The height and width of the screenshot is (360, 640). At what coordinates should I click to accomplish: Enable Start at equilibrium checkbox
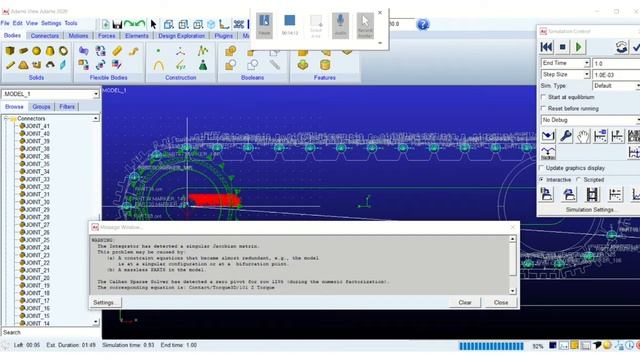click(543, 97)
